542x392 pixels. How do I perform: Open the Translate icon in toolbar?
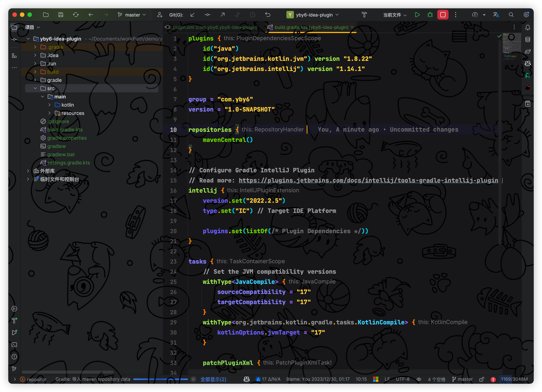(x=496, y=15)
